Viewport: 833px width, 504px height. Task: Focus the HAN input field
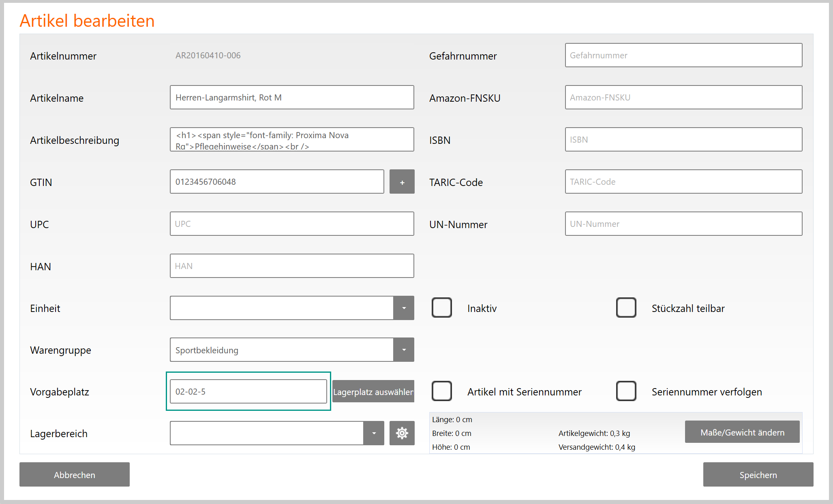[292, 266]
